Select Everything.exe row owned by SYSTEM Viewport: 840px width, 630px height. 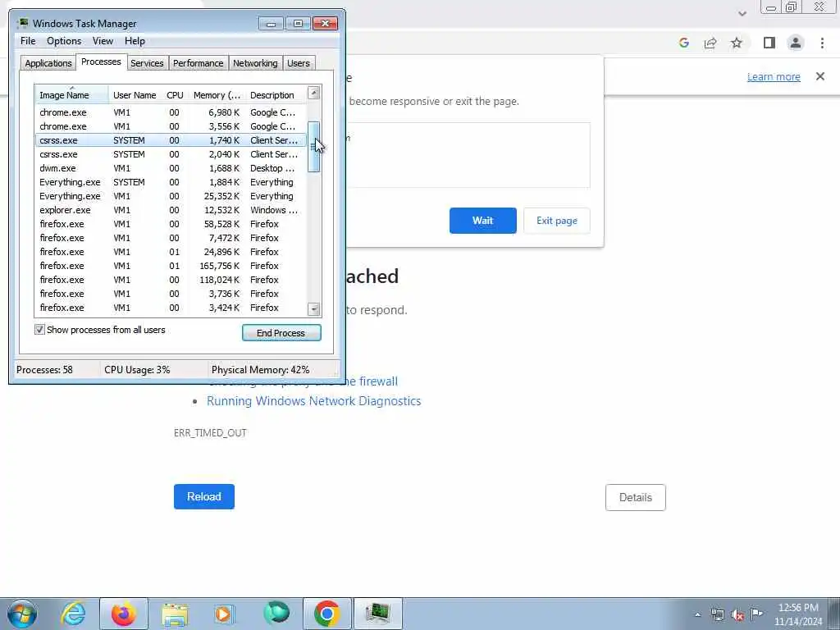pyautogui.click(x=171, y=182)
